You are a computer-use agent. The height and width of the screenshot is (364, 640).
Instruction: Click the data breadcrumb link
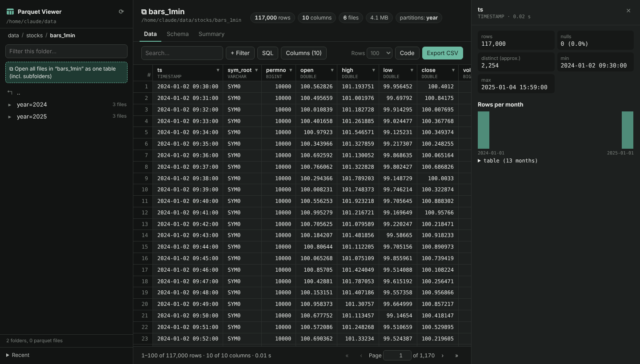(x=13, y=35)
